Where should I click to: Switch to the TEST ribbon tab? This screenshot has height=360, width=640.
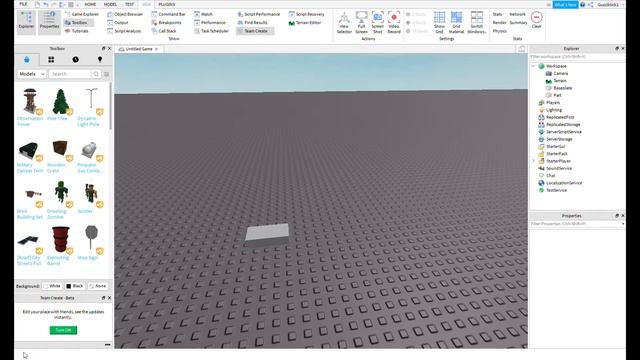tap(129, 4)
